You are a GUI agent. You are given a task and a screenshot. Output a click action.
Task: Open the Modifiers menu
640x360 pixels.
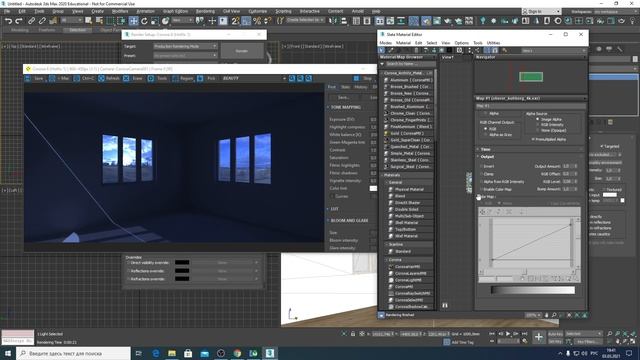[x=120, y=11]
